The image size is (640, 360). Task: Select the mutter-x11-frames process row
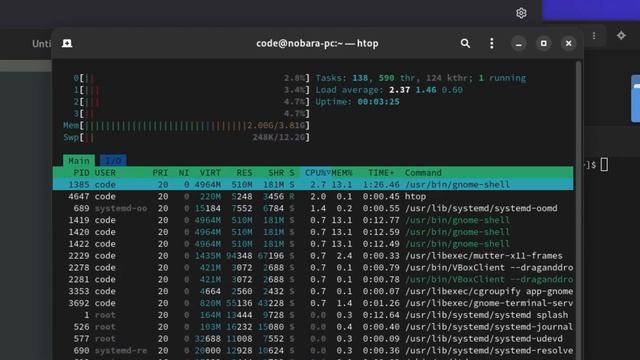313,256
